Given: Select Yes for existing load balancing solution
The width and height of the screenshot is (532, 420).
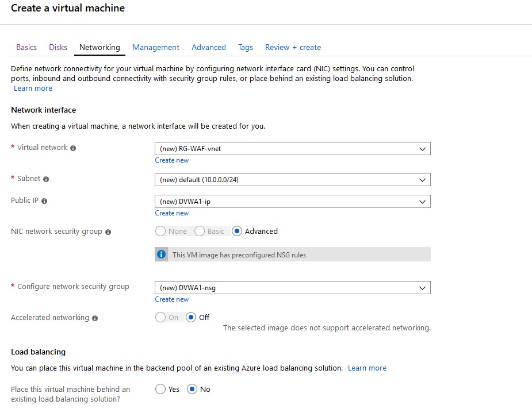Looking at the screenshot, I should pos(160,390).
